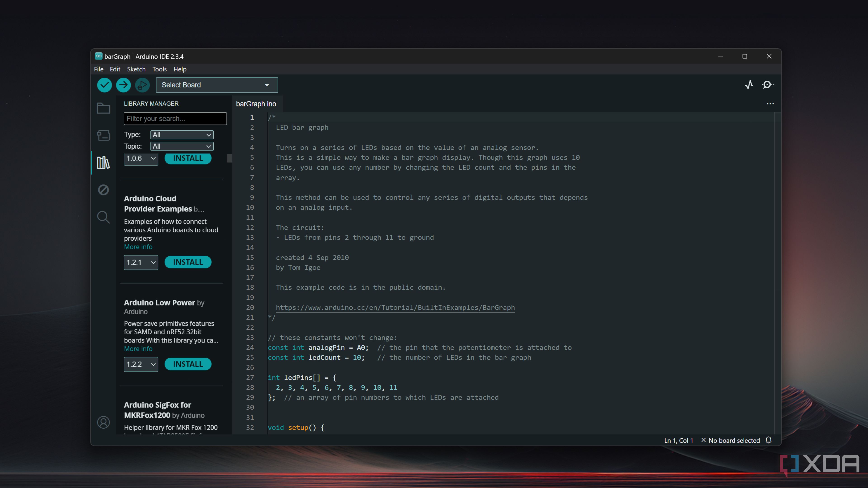This screenshot has width=868, height=488.
Task: Install Arduino Cloud Provider Examples library
Action: 188,262
